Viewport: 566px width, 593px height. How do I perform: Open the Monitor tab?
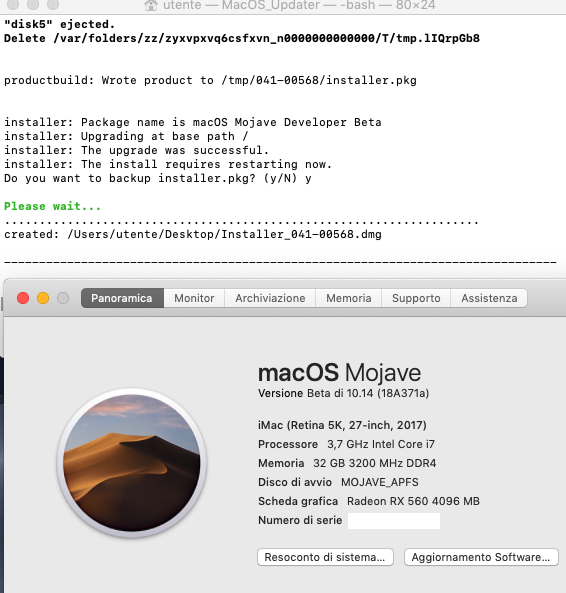click(x=194, y=298)
